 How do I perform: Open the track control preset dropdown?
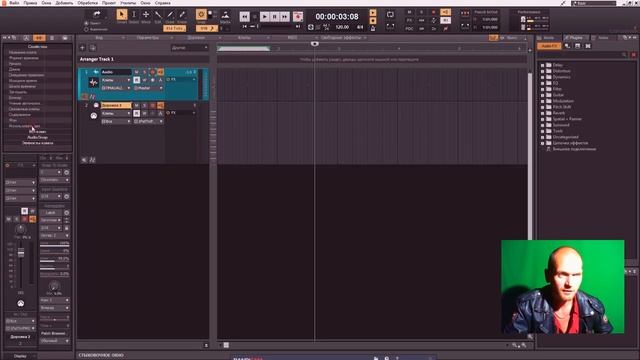[x=189, y=48]
